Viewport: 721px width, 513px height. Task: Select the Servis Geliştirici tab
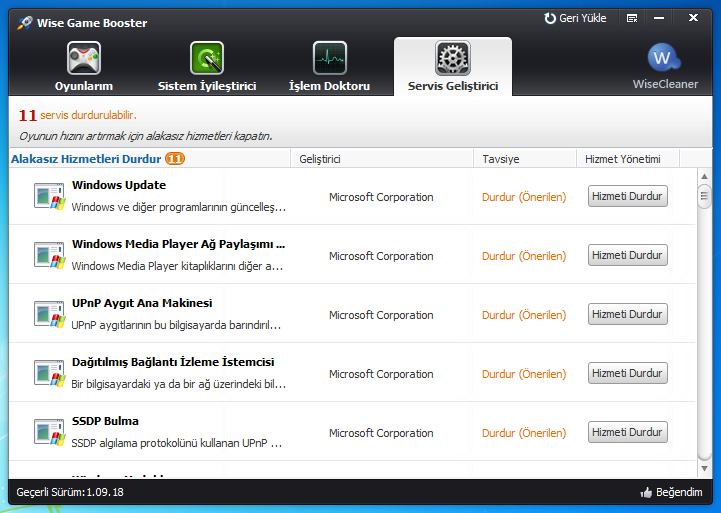click(x=453, y=67)
